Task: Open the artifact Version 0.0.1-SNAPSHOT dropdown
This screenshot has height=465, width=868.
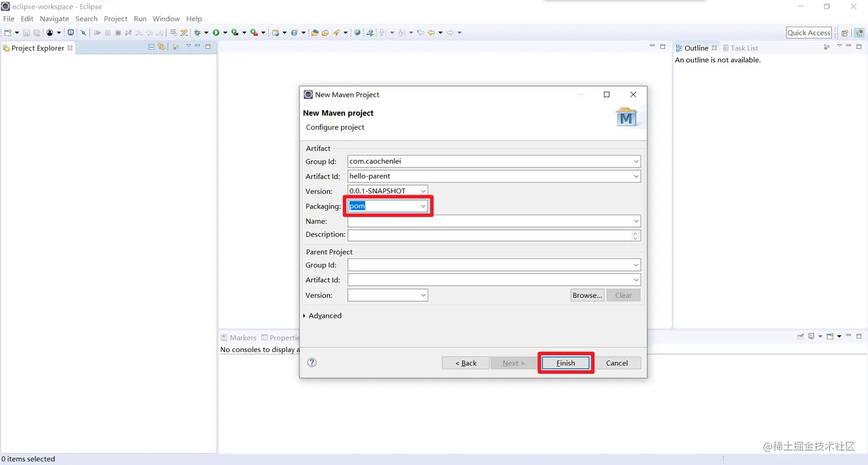Action: click(423, 191)
